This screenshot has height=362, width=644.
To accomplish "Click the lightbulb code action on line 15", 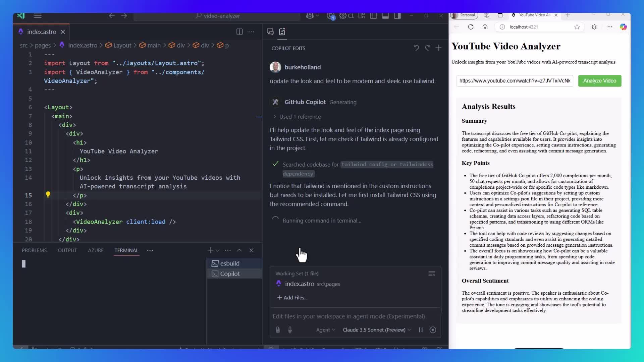I will coord(48,194).
